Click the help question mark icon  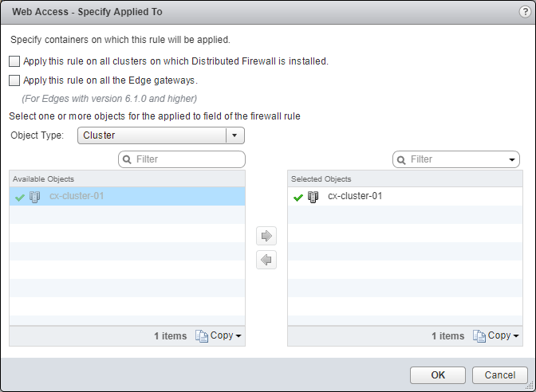click(x=521, y=12)
